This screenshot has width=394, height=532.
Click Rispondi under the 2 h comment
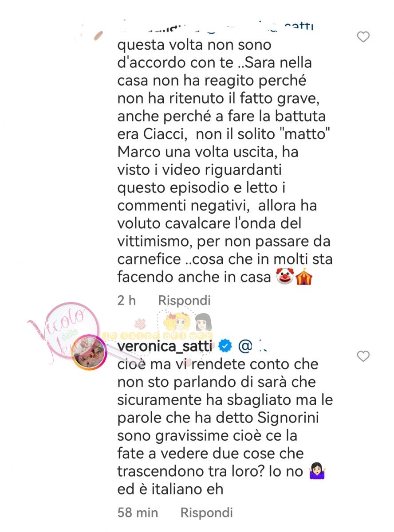pyautogui.click(x=185, y=300)
